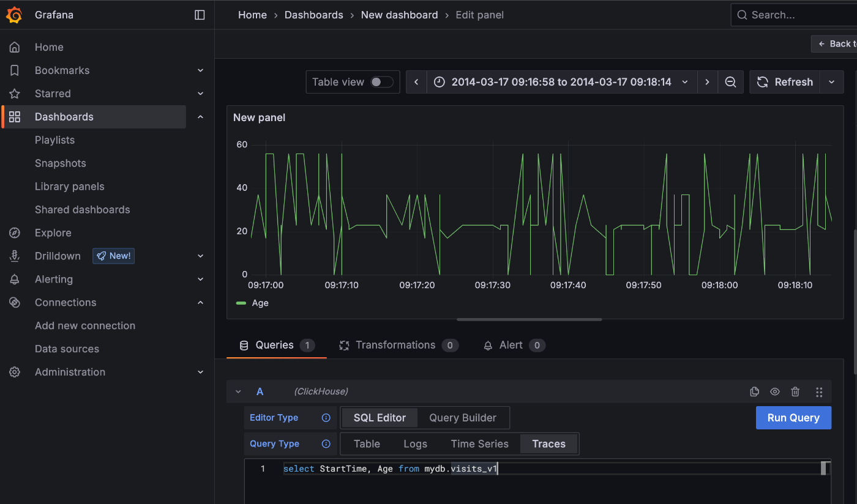Expand the Bookmarks section chevron
857x504 pixels.
201,70
